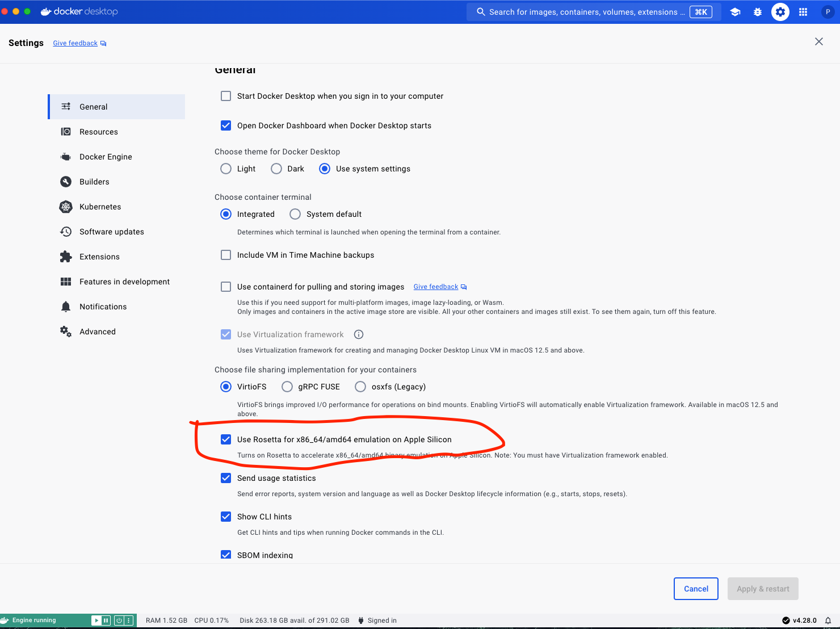840x629 pixels.
Task: Switch to Builders settings
Action: (x=116, y=182)
